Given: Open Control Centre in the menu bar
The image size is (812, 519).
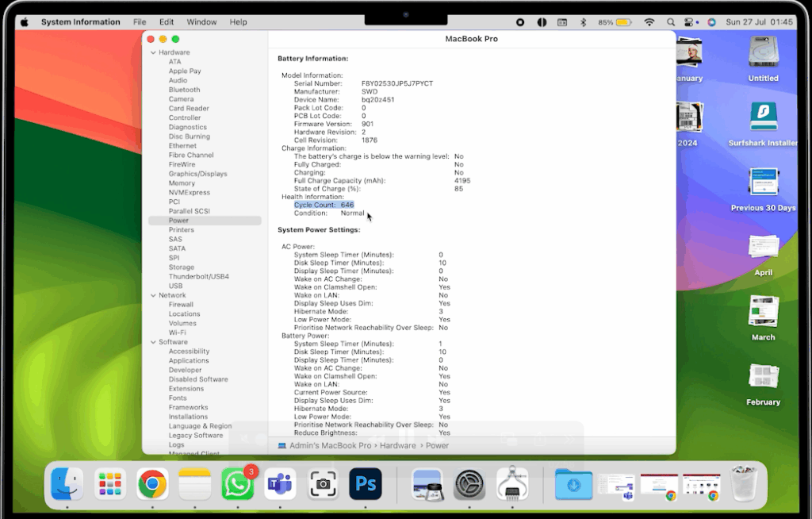Looking at the screenshot, I should (690, 22).
